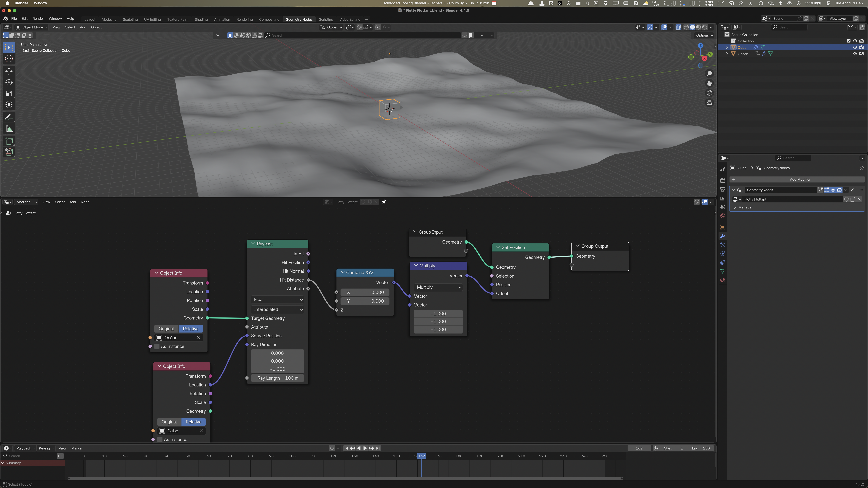
Task: Open the Interpolated mapping dropdown in Raycast
Action: [278, 309]
